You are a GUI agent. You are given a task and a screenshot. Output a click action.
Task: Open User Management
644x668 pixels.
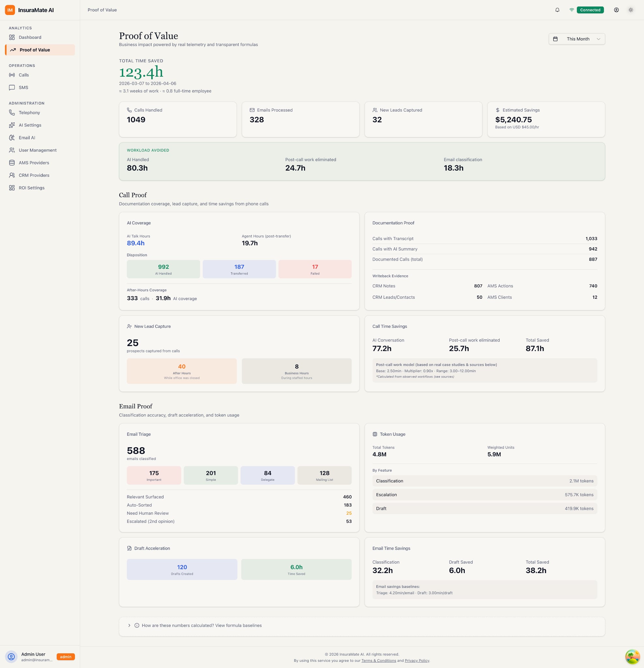pyautogui.click(x=37, y=150)
